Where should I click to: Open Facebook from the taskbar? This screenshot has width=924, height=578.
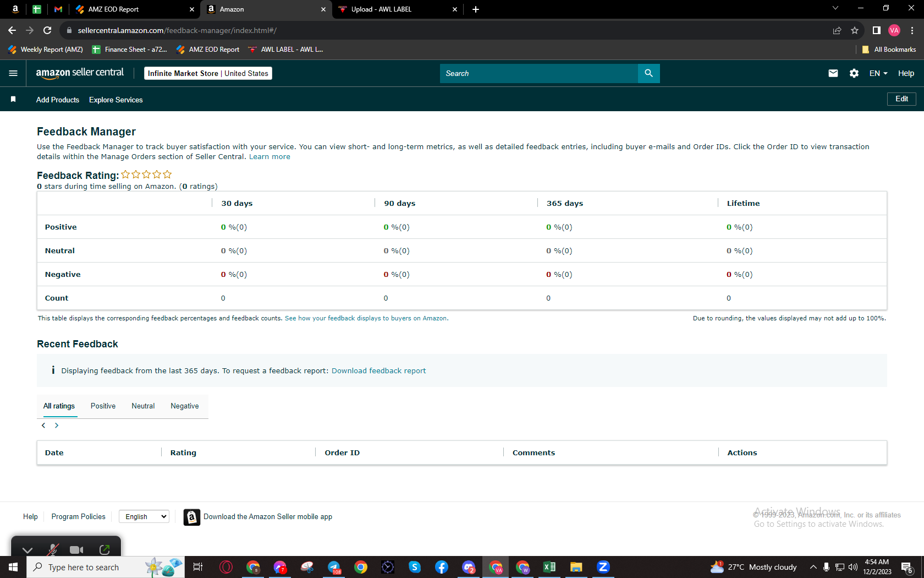442,567
